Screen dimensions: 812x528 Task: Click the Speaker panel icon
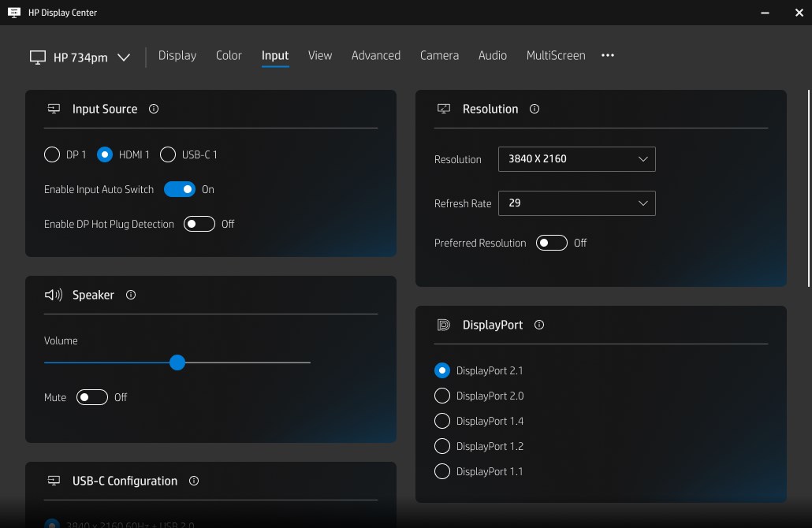point(53,295)
